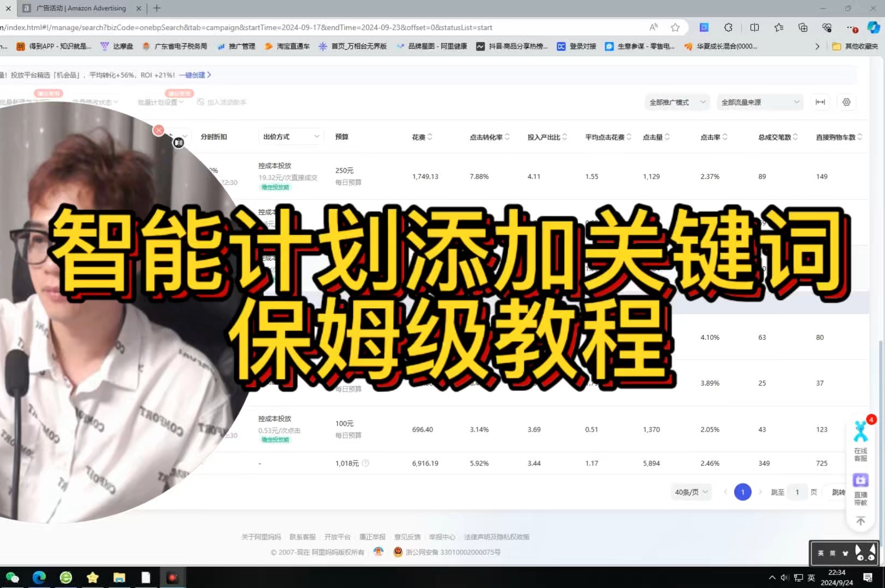Viewport: 885px width, 588px height.
Task: Click the 英 input language indicator in tray
Action: 811,578
